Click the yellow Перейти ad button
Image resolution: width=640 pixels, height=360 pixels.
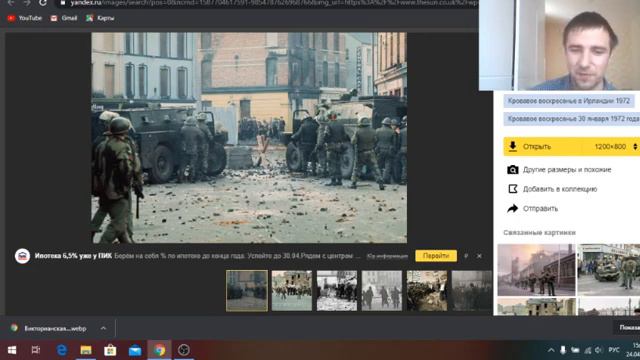[x=436, y=256]
